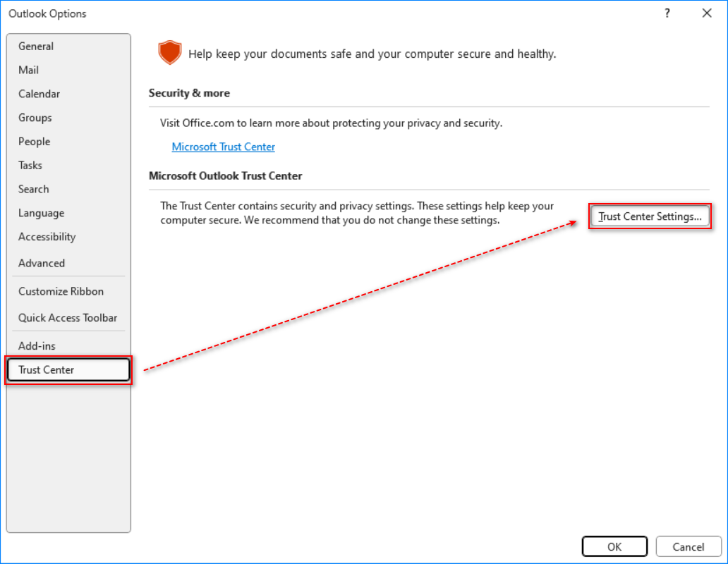Cancel the Outlook Options dialog
The height and width of the screenshot is (564, 728).
pyautogui.click(x=688, y=547)
